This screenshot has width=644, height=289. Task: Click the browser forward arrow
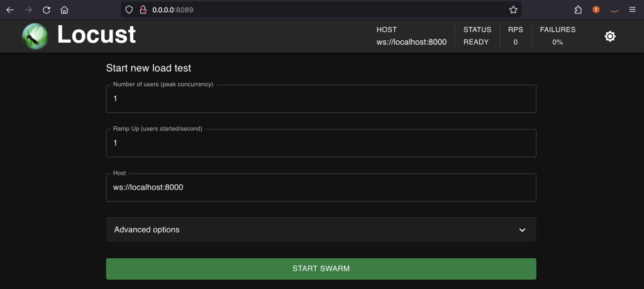point(28,10)
